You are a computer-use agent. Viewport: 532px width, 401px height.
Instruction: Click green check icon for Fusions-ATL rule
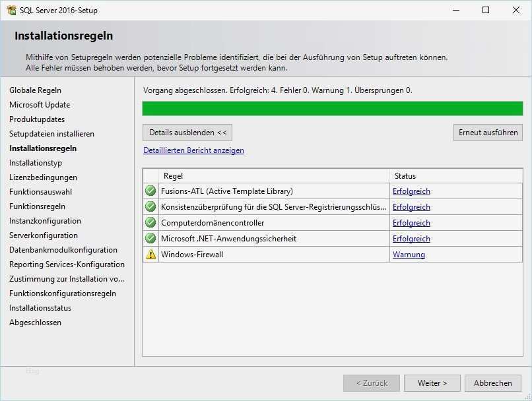click(x=150, y=191)
